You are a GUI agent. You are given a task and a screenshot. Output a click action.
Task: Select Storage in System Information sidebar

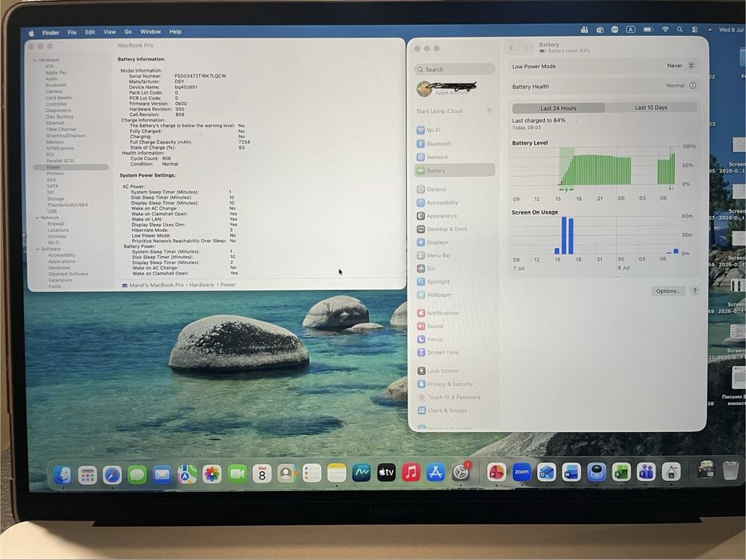(56, 198)
